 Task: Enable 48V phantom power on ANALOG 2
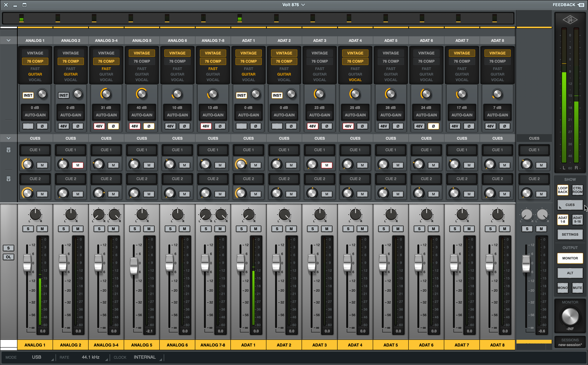pos(64,126)
